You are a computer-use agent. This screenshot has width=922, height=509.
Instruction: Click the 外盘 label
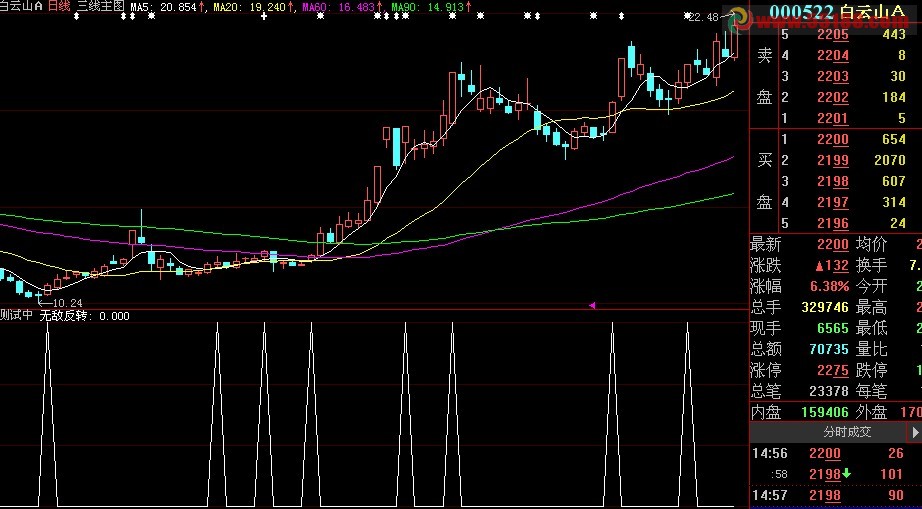(871, 413)
